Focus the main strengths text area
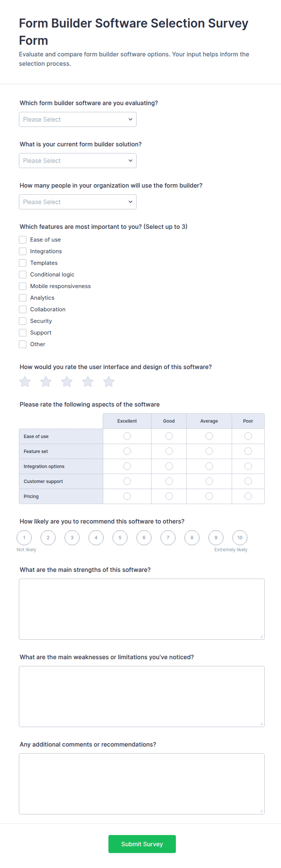The image size is (281, 868). 141,609
